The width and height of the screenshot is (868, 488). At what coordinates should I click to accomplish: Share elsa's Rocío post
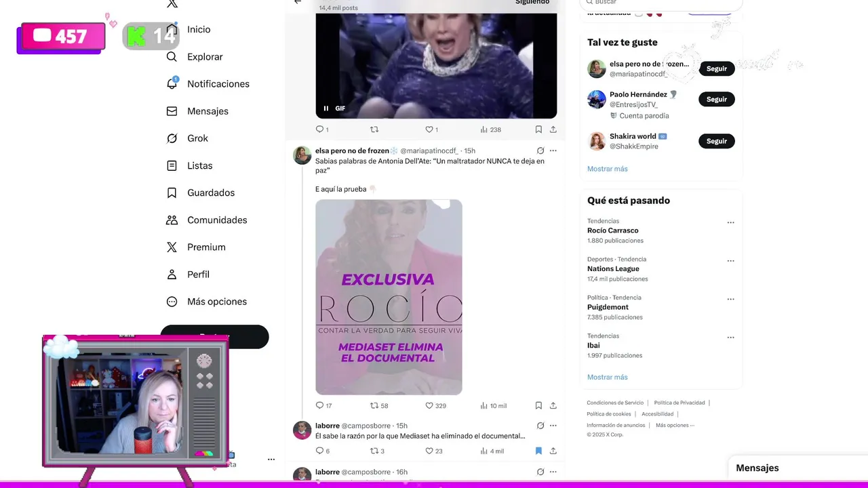553,406
